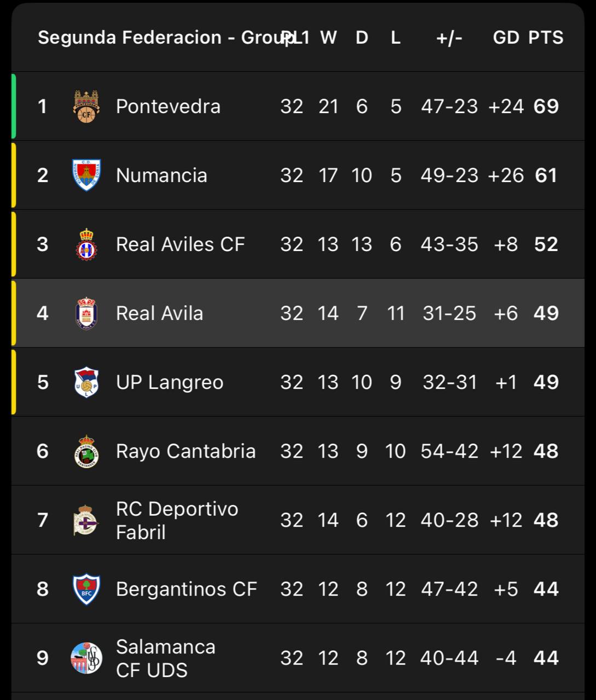Tap the Rayo Cantabria crest

tap(86, 451)
